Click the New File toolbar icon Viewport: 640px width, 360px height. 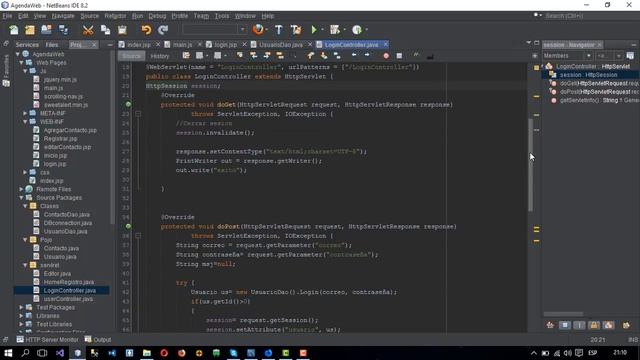[14, 30]
